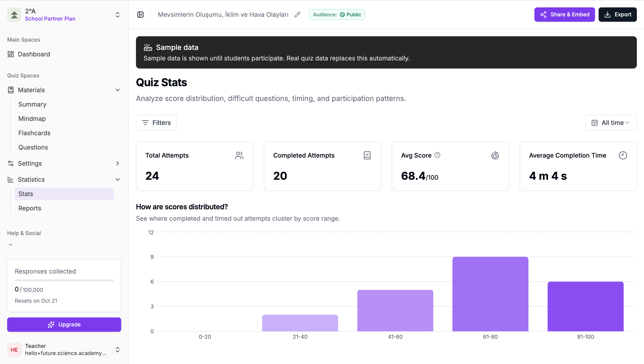Viewport: 644px width, 364px height.
Task: Click the 61-80 score range bar
Action: pyautogui.click(x=490, y=294)
